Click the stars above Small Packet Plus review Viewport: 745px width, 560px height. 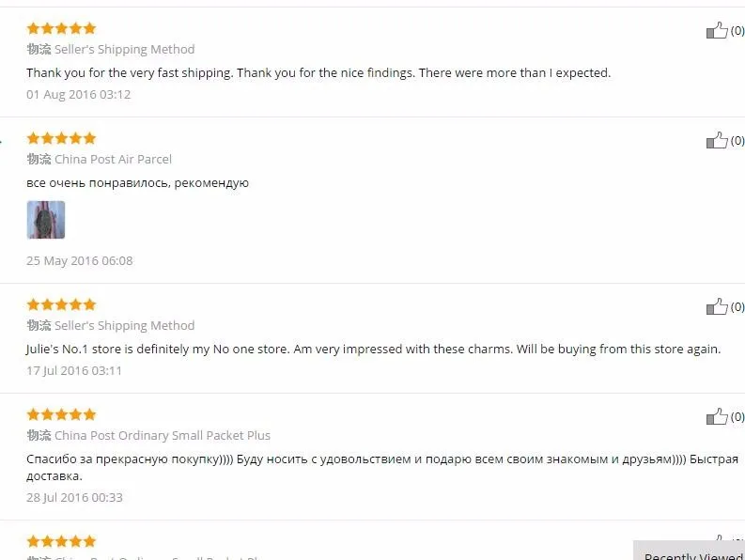coord(61,414)
